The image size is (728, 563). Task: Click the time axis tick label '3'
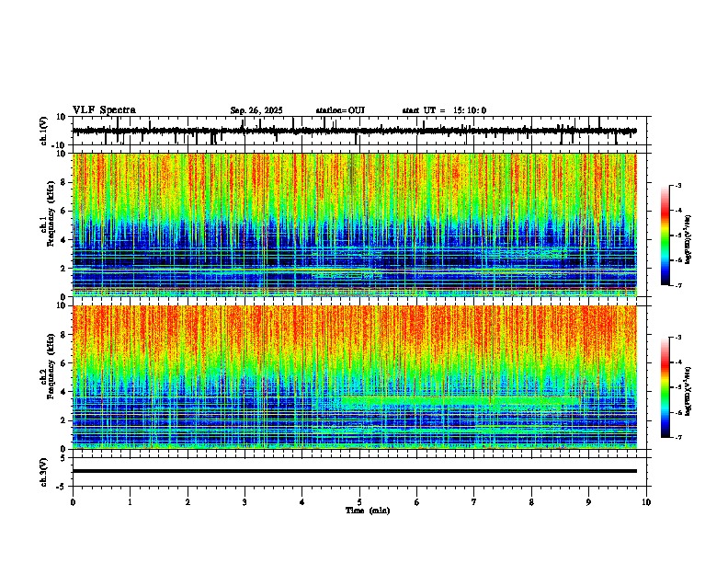(245, 502)
